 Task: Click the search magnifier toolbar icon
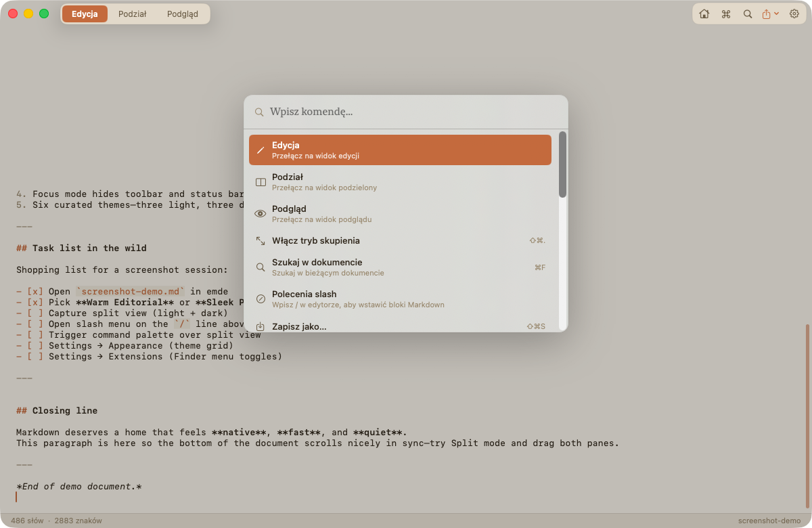[748, 14]
